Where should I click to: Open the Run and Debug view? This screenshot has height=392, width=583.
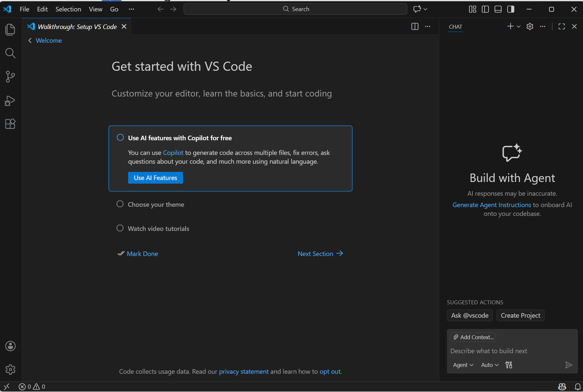(x=10, y=101)
